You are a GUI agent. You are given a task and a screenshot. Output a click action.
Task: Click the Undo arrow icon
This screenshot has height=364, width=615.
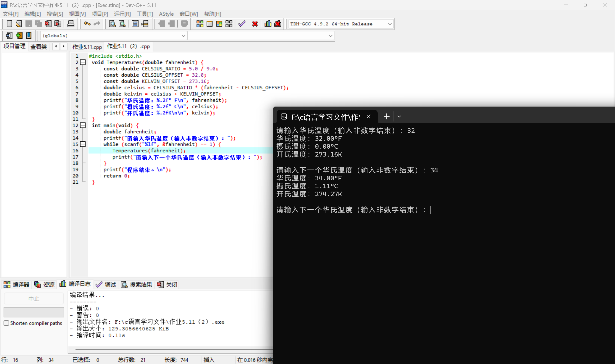(87, 24)
